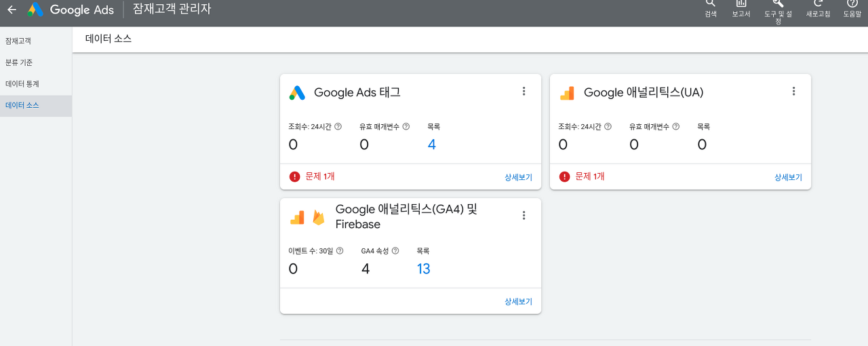Click 문제 1개 on Google 애널리틱스(UA) card
The width and height of the screenshot is (868, 346).
590,176
